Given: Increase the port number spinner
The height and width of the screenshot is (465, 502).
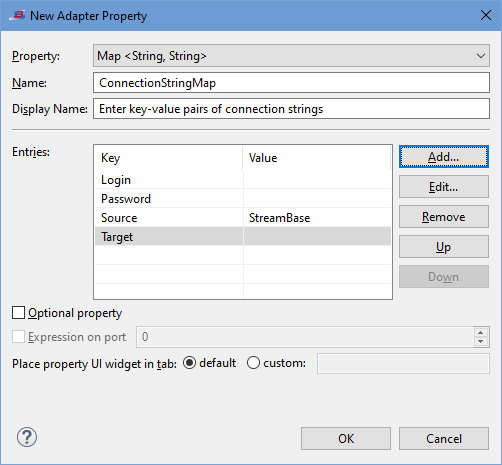Looking at the screenshot, I should [x=480, y=332].
